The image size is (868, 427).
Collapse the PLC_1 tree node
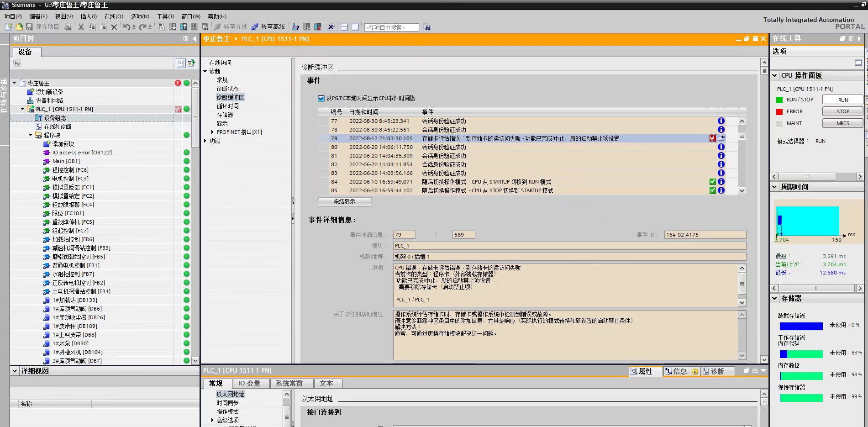pos(22,109)
